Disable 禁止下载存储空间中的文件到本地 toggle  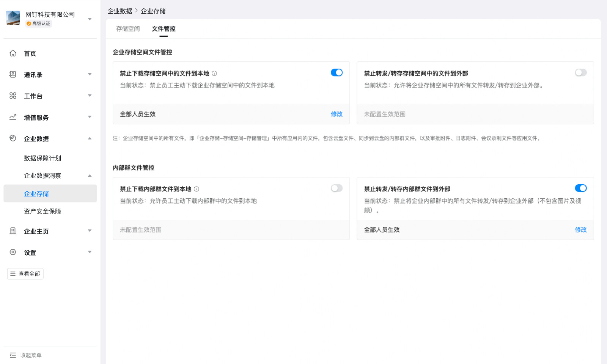click(x=337, y=72)
